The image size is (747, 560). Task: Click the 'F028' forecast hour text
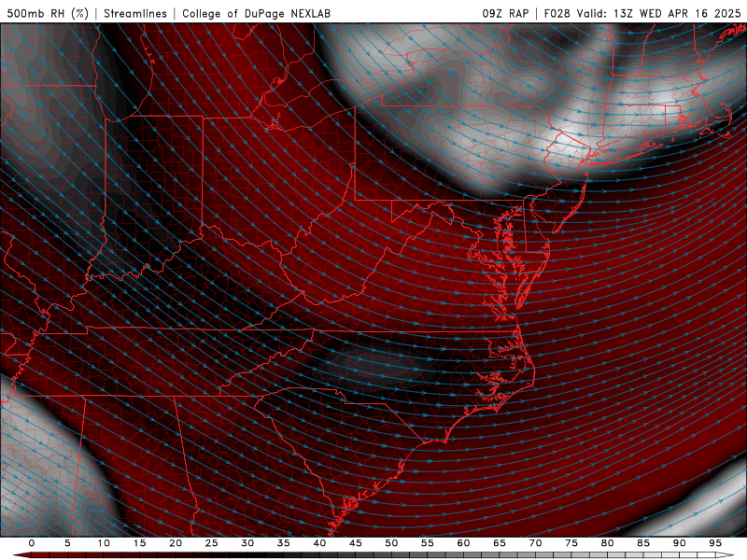[x=557, y=13]
